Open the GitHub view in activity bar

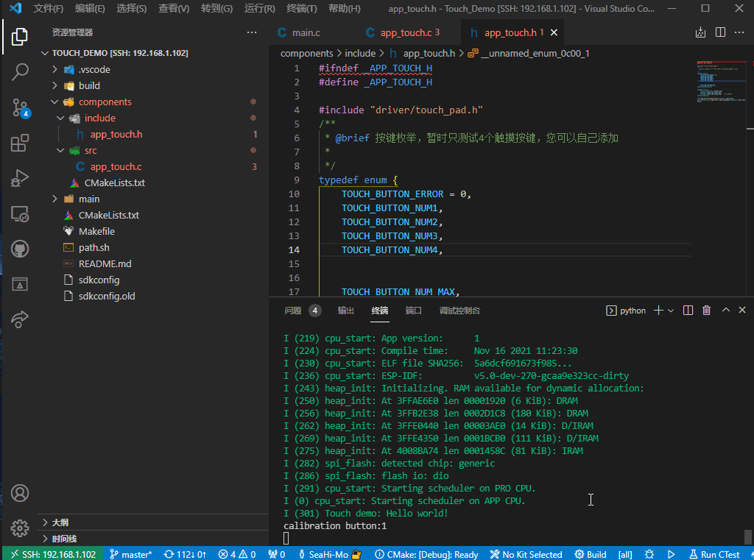tap(20, 249)
